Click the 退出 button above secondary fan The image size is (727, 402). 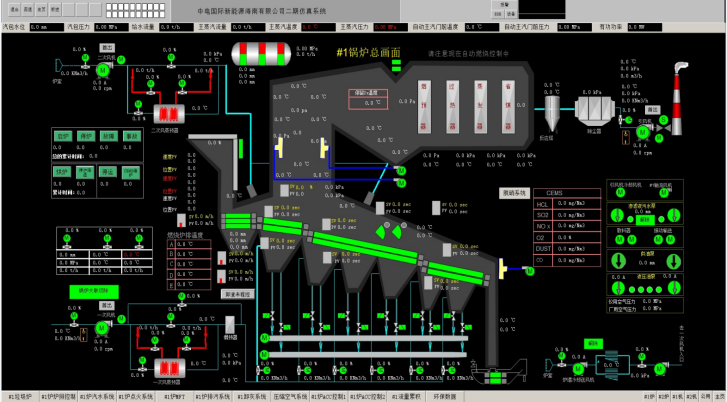[x=106, y=47]
